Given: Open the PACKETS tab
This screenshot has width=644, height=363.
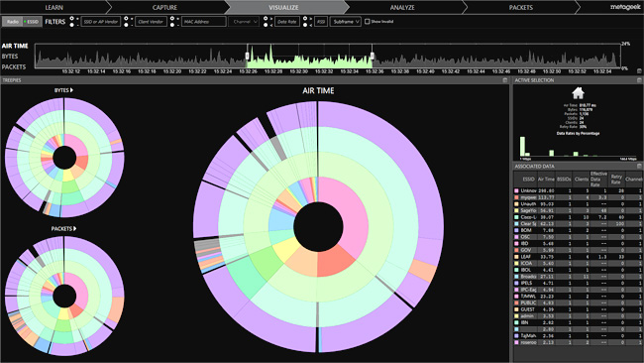Looking at the screenshot, I should [x=521, y=7].
